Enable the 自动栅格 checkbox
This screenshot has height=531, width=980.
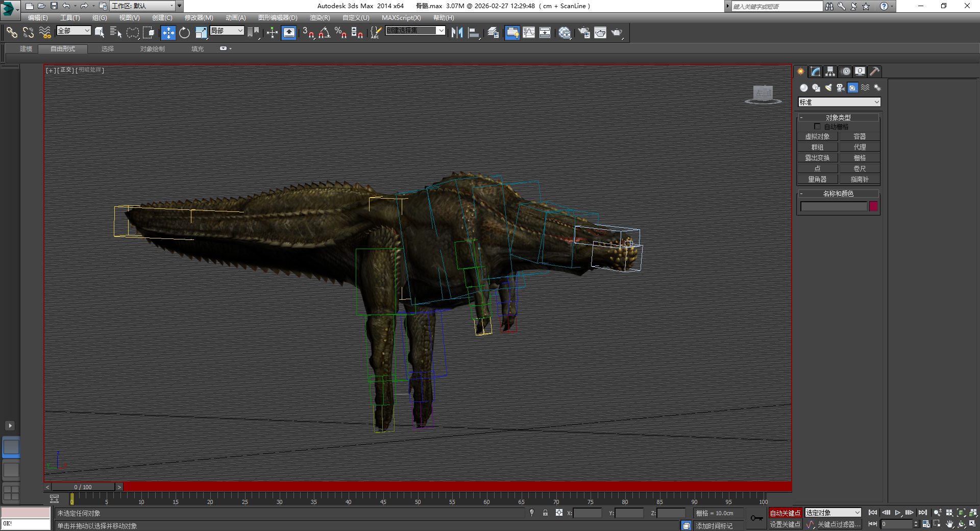click(817, 126)
